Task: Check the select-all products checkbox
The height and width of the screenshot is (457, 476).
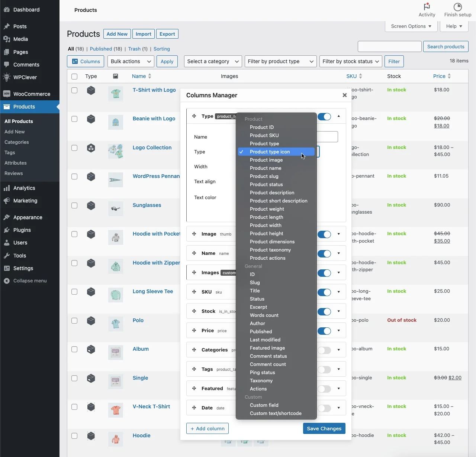Action: click(x=74, y=77)
